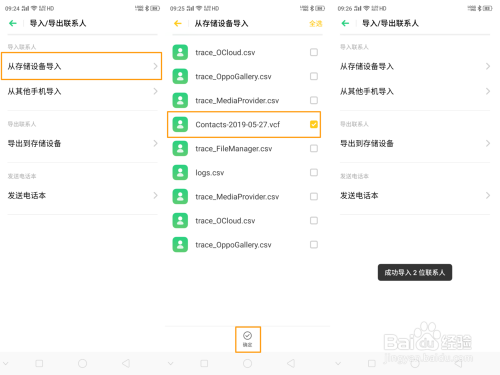Check the trace_FileManager.csv checkbox
The width and height of the screenshot is (500, 375).
[314, 148]
